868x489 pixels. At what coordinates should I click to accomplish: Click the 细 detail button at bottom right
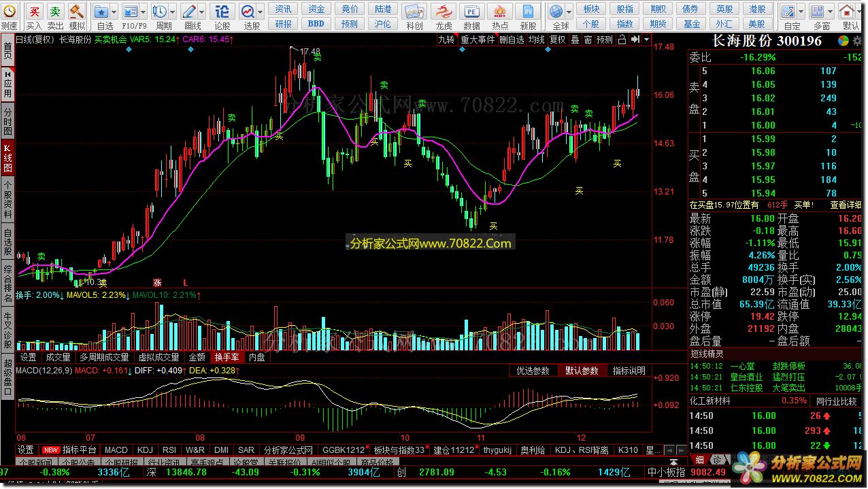point(700,459)
